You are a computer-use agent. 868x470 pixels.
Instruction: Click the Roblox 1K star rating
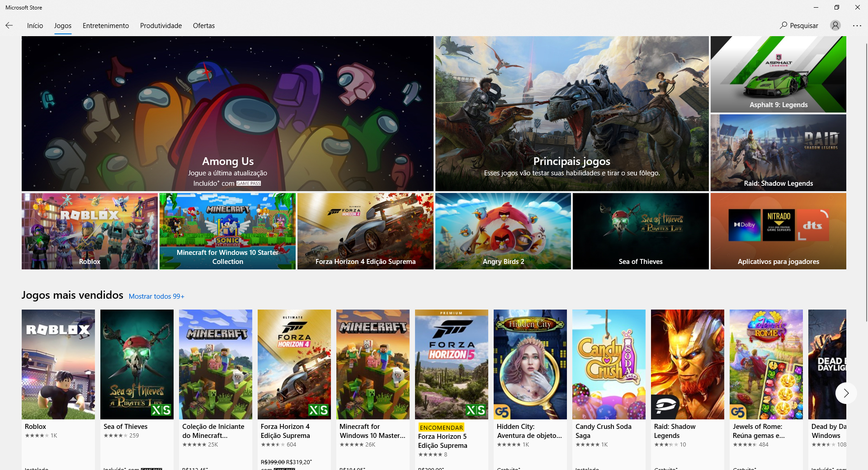tap(41, 436)
